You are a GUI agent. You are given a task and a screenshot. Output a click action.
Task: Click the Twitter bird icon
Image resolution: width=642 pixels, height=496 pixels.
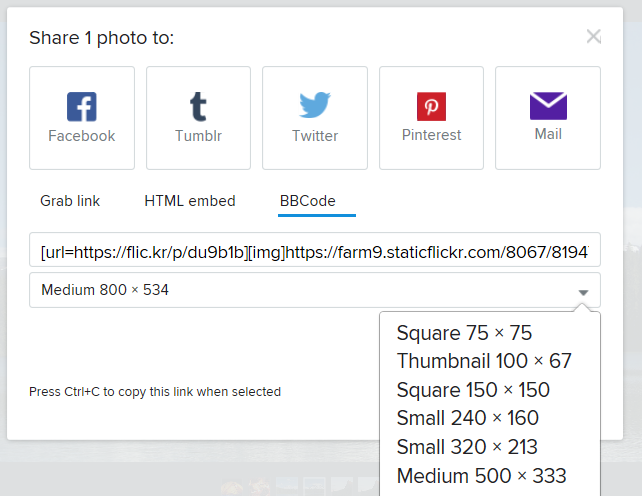tap(315, 105)
